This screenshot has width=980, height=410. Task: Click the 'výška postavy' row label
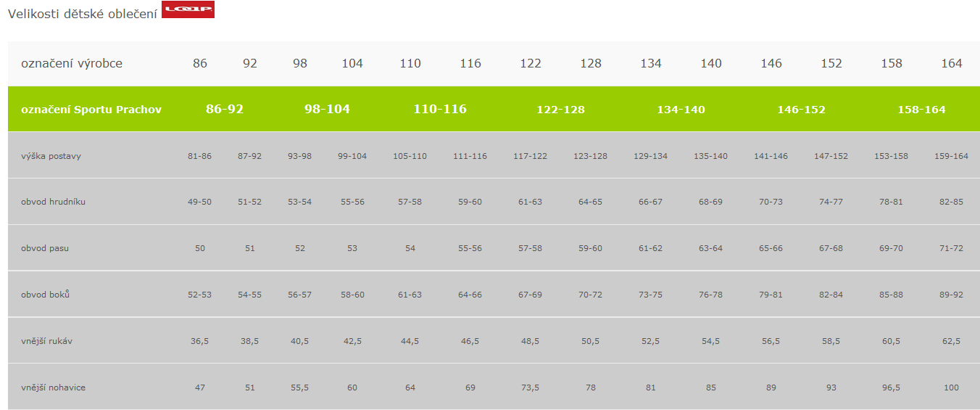(51, 156)
